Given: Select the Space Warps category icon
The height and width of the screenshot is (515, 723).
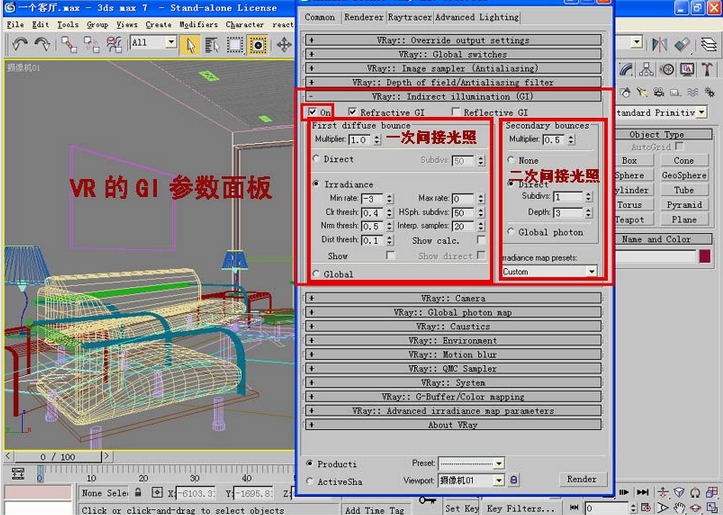Looking at the screenshot, I should click(692, 93).
